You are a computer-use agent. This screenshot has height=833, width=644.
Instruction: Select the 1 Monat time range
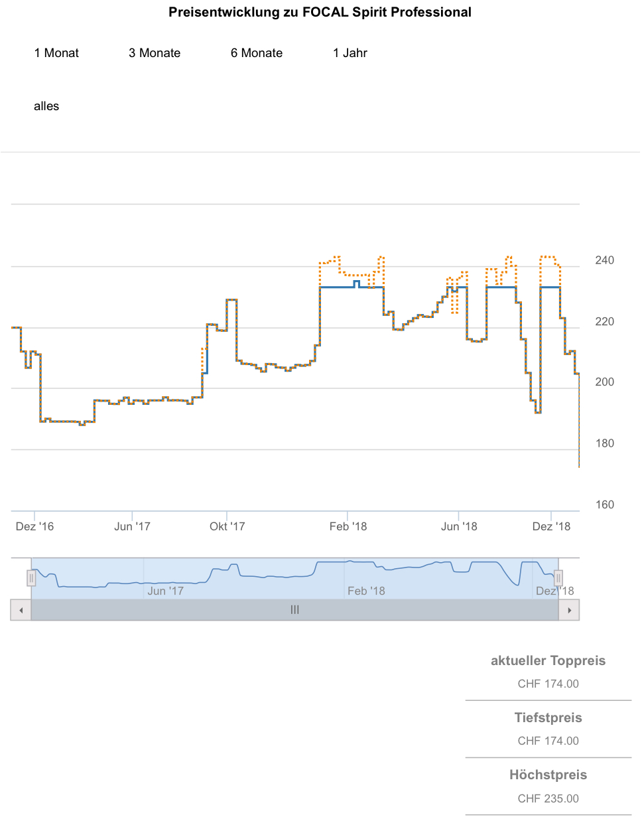pyautogui.click(x=56, y=53)
